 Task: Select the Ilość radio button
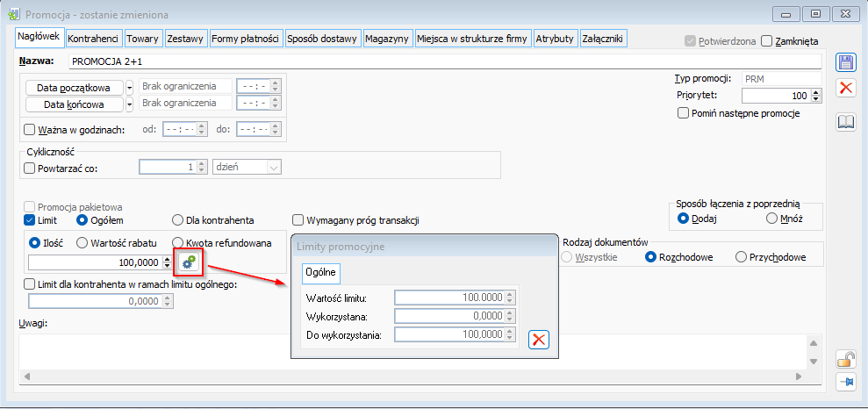(33, 242)
